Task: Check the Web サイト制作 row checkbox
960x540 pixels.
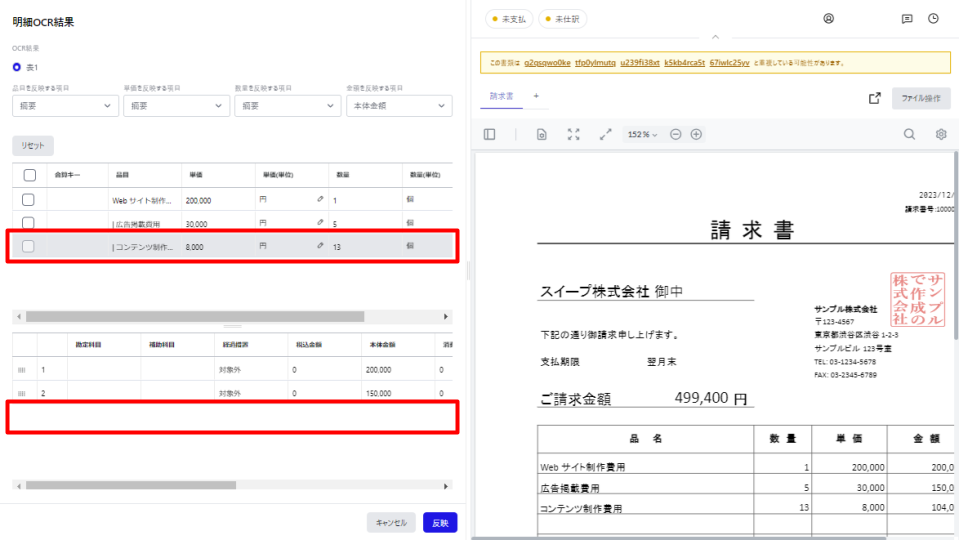Action: pyautogui.click(x=28, y=200)
